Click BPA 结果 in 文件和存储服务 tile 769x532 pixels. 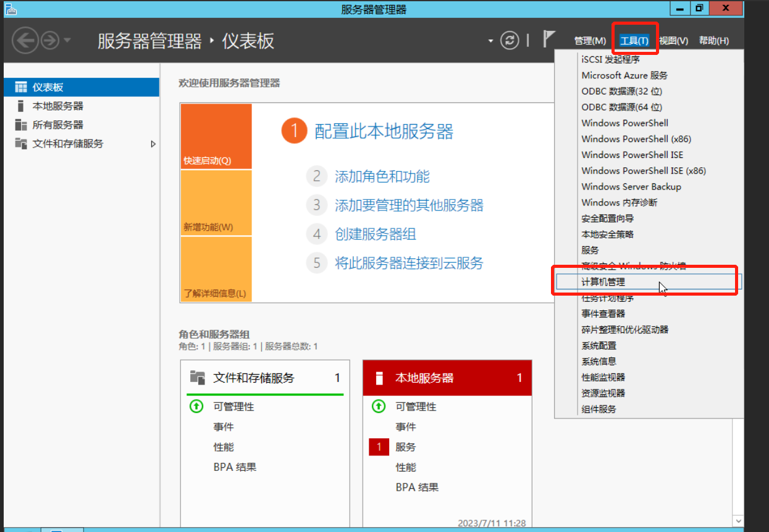pos(235,467)
